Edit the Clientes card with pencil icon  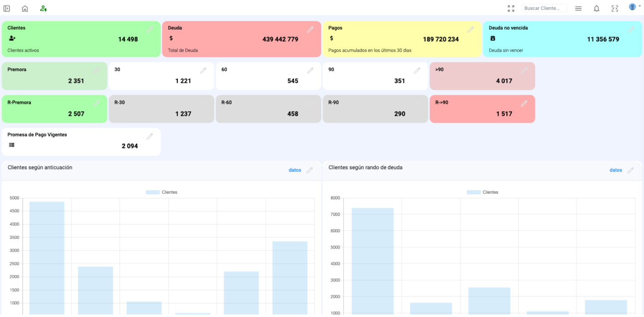point(150,29)
